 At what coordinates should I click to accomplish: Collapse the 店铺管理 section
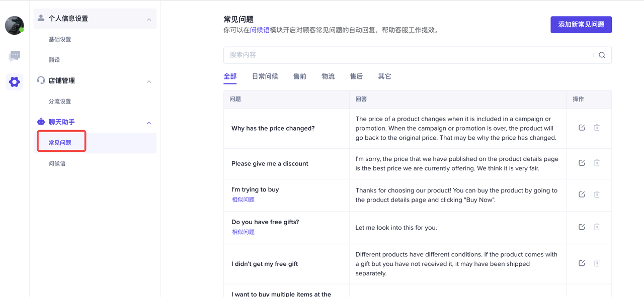tap(149, 81)
